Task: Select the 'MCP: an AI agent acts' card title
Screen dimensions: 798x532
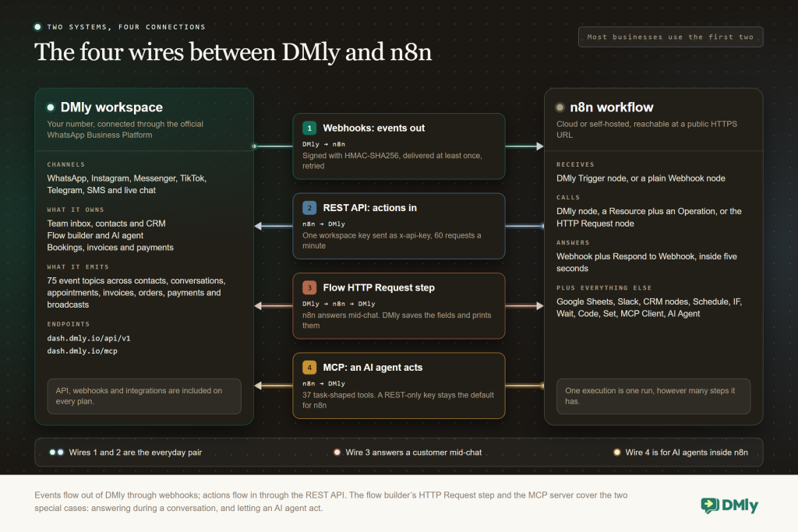Action: (373, 367)
